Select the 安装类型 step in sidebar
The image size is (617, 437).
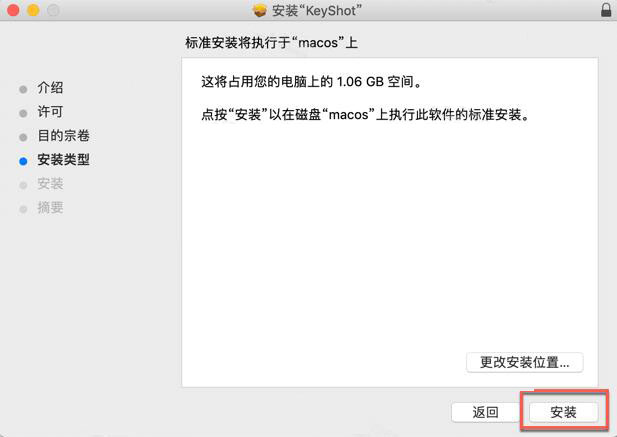[63, 160]
